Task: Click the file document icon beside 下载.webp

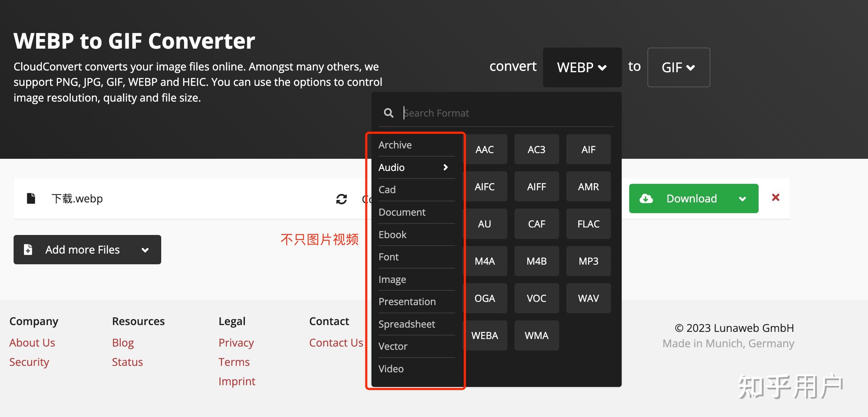Action: tap(31, 198)
